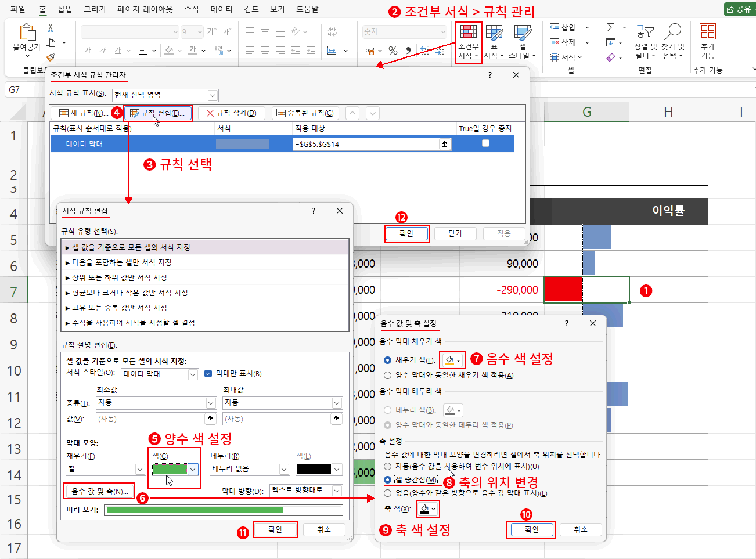Select 자동 axis position radio button
The image size is (756, 559).
(388, 466)
